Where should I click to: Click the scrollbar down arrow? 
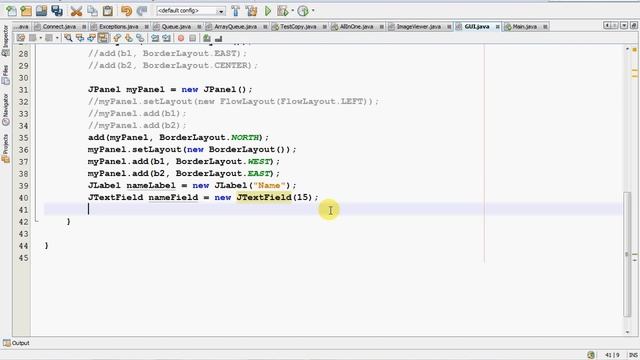pyautogui.click(x=627, y=332)
